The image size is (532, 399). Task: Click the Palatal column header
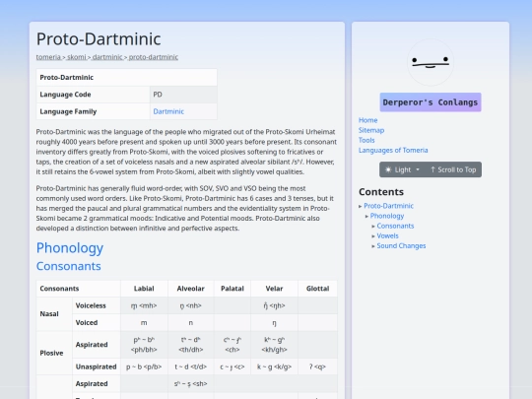tap(233, 289)
